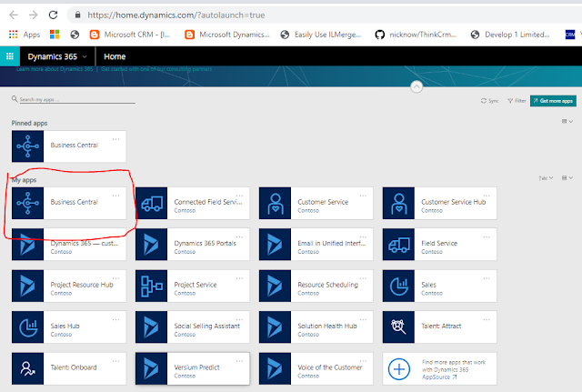Screen dimensions: 582x392
Task: Click the site lock icon in address bar
Action: [x=77, y=15]
